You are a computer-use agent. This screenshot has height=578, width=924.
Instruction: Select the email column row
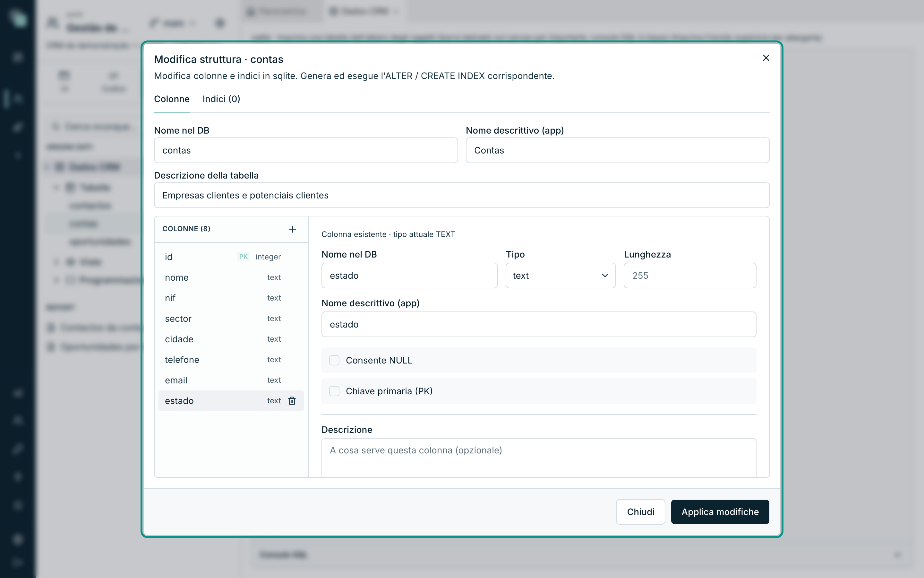(x=231, y=381)
